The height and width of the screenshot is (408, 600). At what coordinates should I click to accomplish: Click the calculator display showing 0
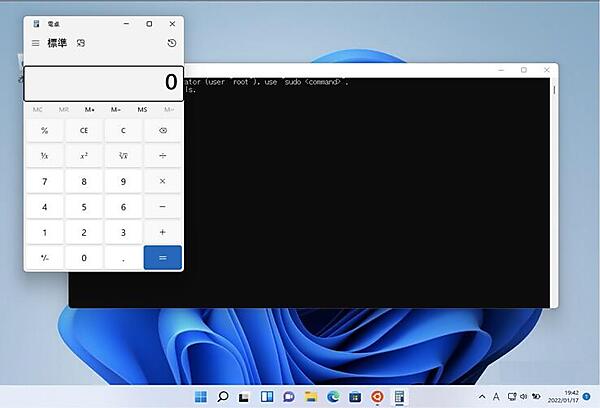click(104, 83)
